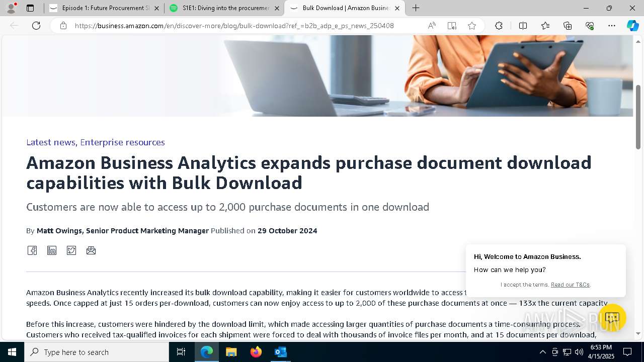Open the yellow chat bubble widget
644x362 pixels.
point(612,318)
